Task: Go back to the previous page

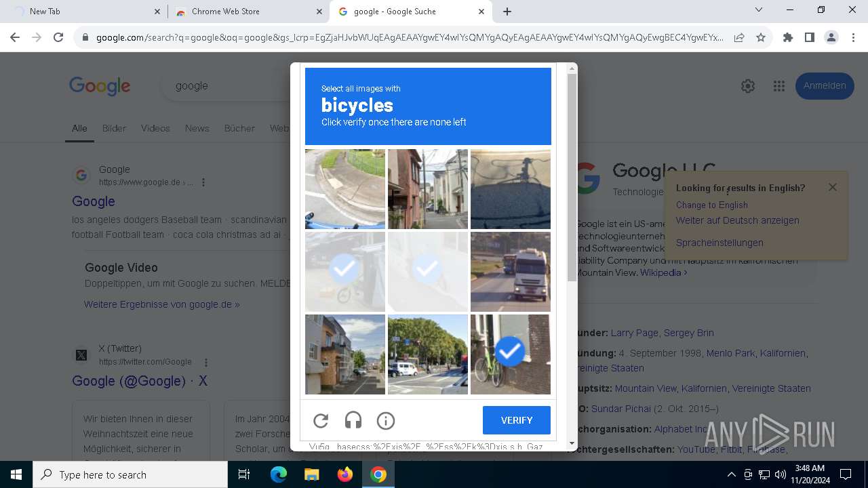Action: [x=16, y=37]
